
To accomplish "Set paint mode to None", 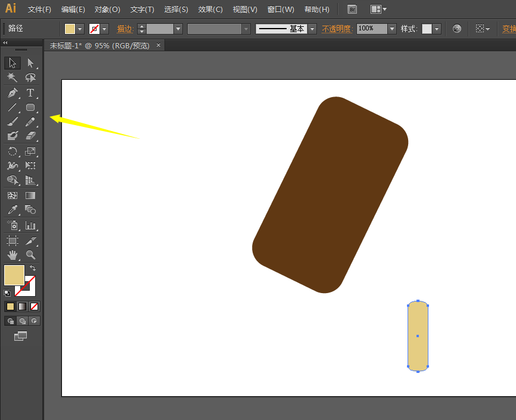I will (35, 306).
